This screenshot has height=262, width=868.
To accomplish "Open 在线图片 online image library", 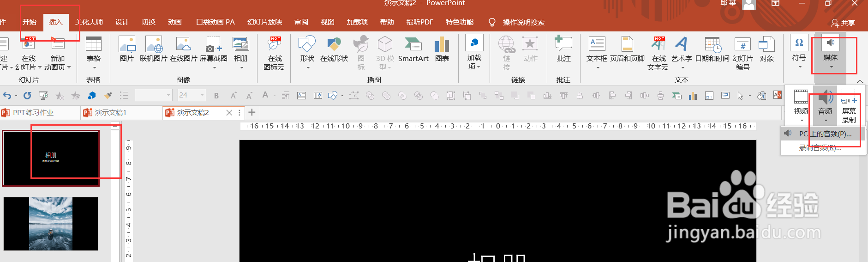I will pos(183,49).
